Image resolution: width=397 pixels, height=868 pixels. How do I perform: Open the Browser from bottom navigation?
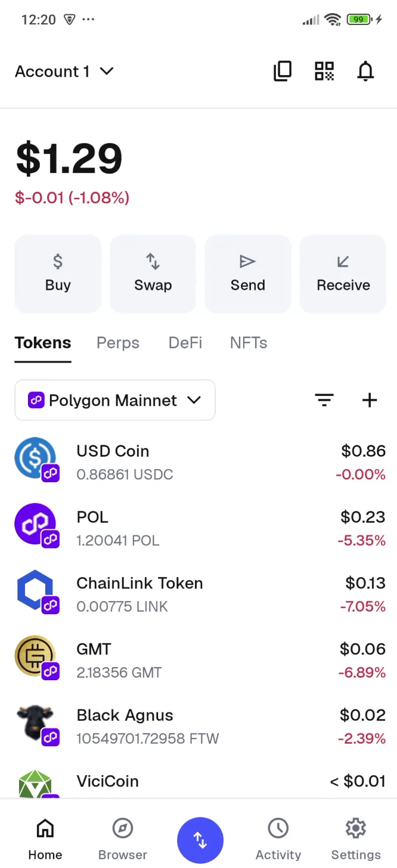pos(122,838)
